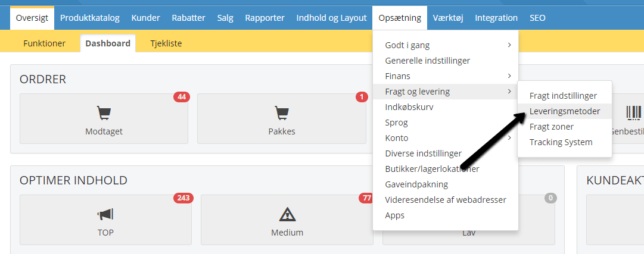Open the TOP optimization card

click(105, 219)
